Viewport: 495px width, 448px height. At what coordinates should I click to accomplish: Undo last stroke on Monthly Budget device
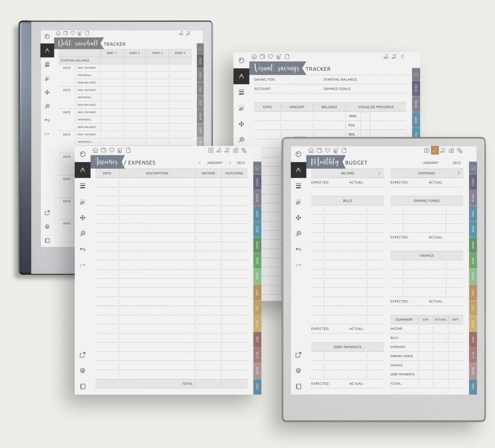(x=298, y=249)
